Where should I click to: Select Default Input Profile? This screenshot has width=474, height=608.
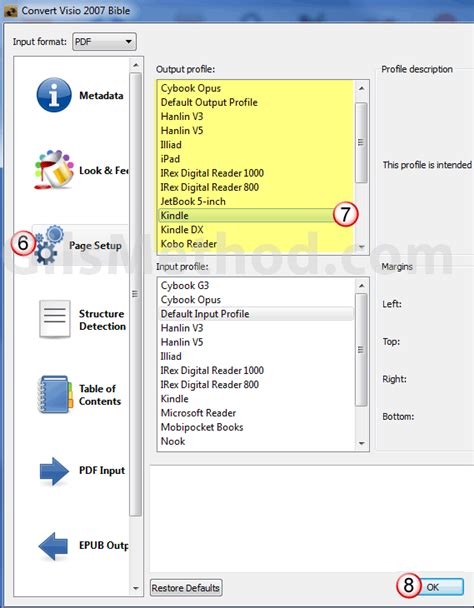click(256, 314)
